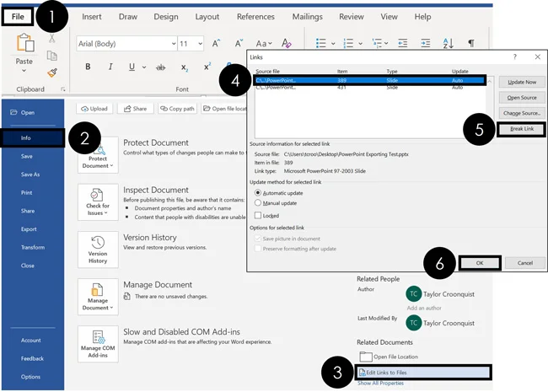Viewport: 548px width, 392px height.
Task: Expand the Underline style dropdown arrow
Action: click(x=144, y=67)
